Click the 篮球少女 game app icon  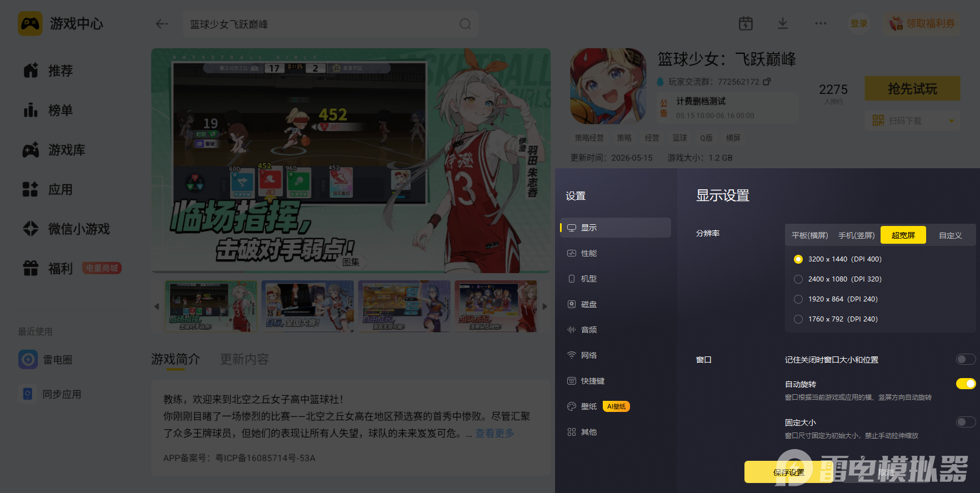click(608, 86)
